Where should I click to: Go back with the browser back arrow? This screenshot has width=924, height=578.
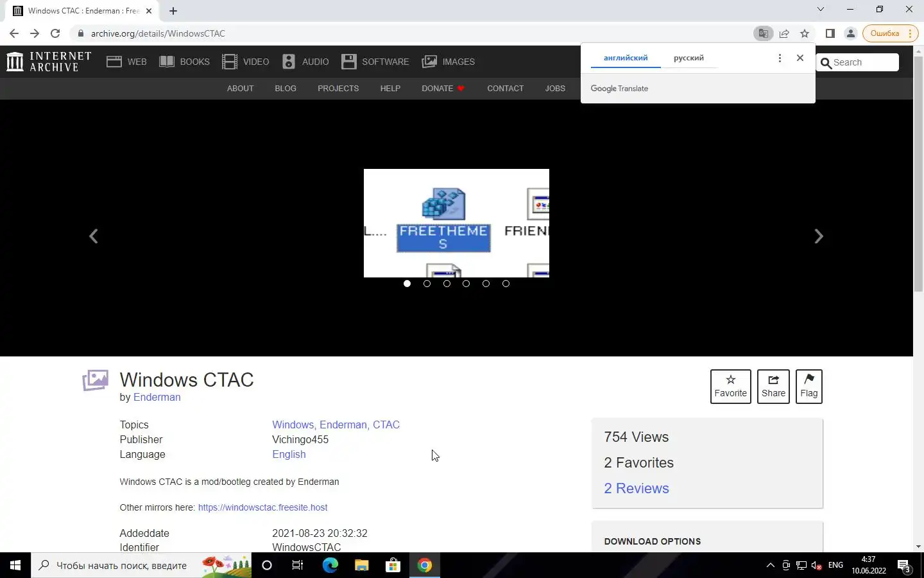coord(14,33)
